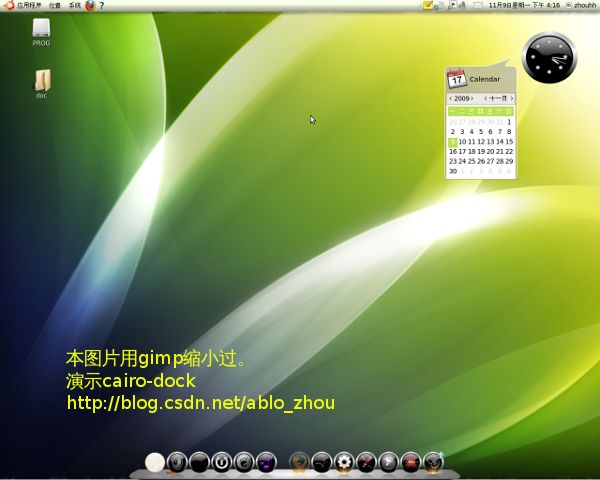Screen dimensions: 600x480
Task: Click the 2009 year label in the calendar
Action: 461,99
